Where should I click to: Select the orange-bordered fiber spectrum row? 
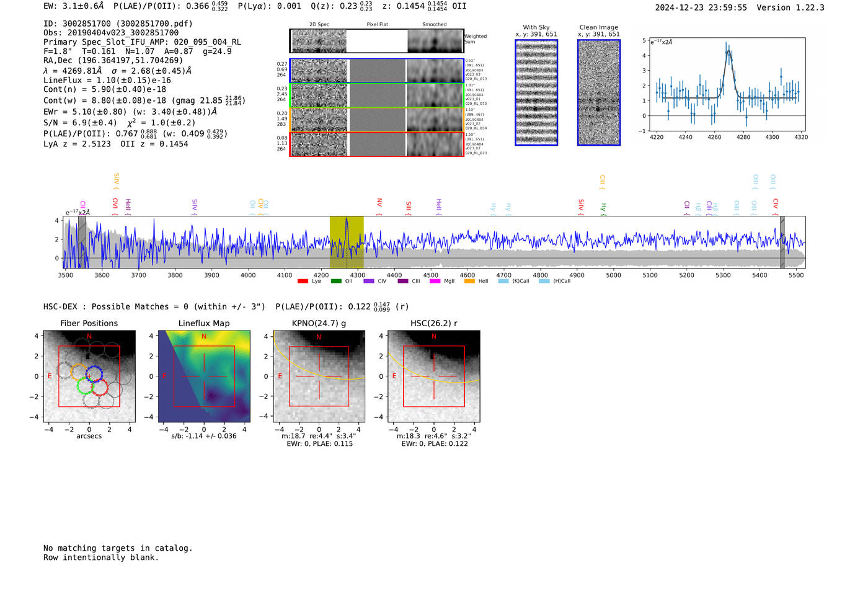(377, 120)
